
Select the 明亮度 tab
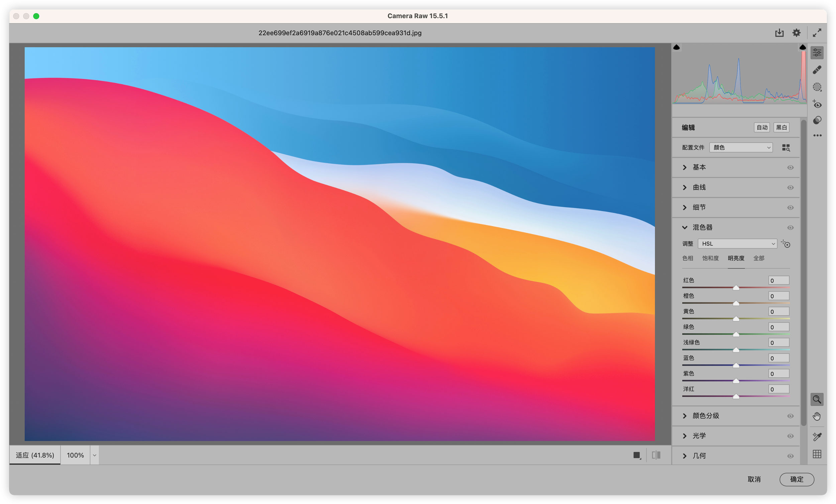point(736,258)
